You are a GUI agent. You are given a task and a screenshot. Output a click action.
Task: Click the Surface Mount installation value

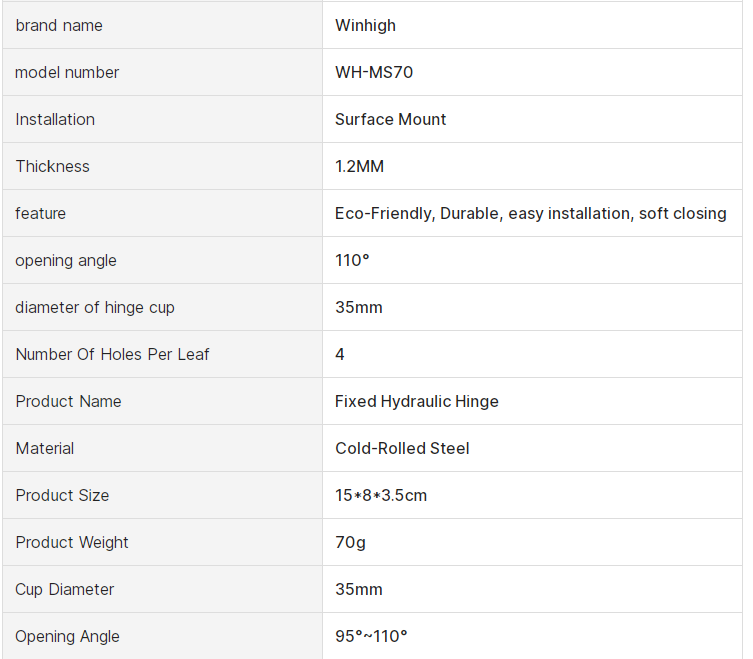(390, 119)
